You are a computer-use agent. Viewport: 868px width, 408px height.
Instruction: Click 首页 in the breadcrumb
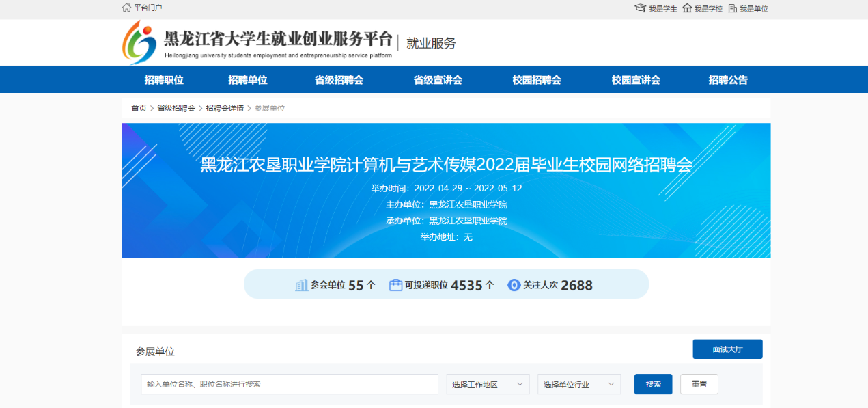pos(139,108)
